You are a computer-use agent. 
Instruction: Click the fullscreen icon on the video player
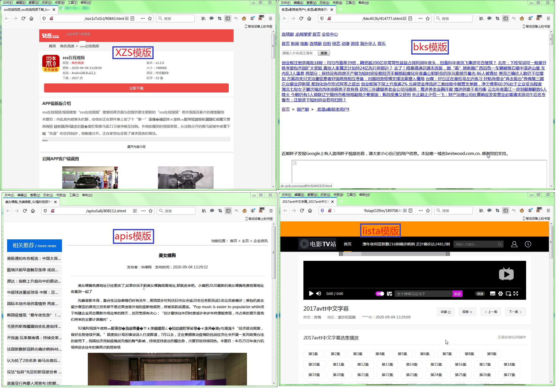pos(516,294)
